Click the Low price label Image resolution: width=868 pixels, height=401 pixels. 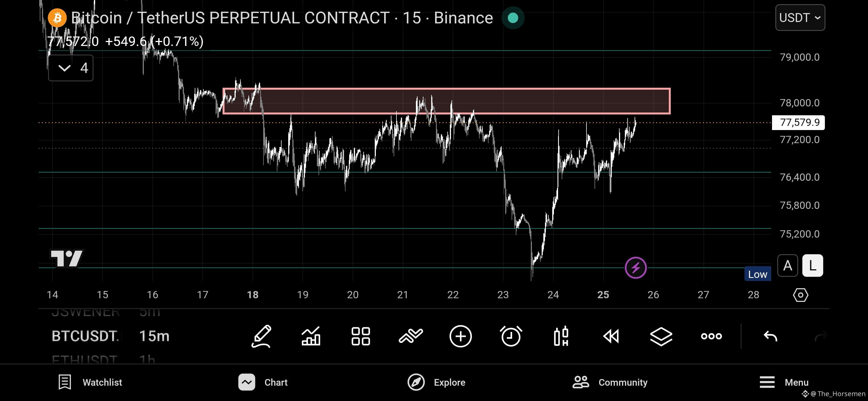coord(758,274)
